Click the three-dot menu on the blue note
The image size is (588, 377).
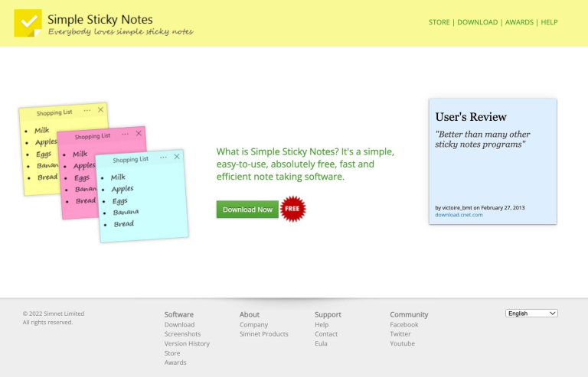point(163,158)
